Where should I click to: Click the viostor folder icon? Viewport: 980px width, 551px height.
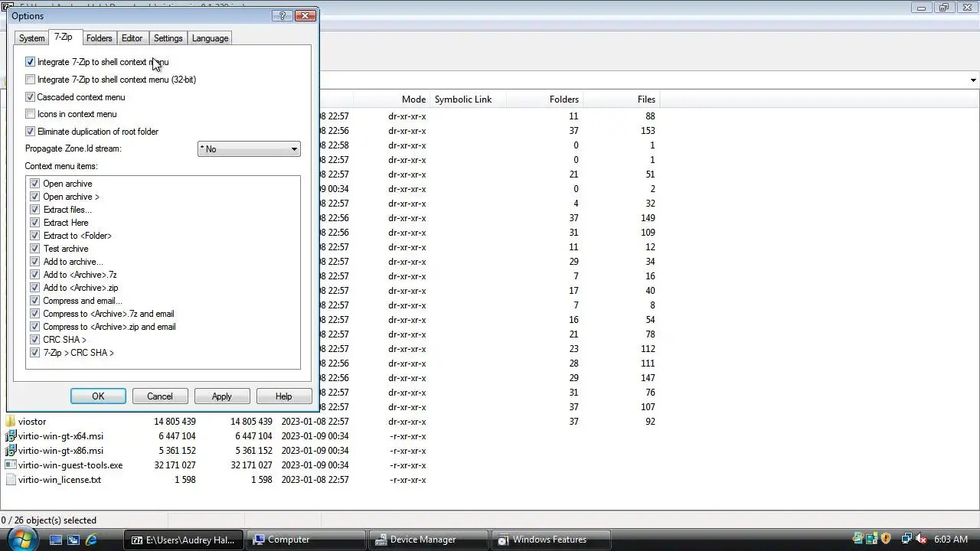click(x=11, y=422)
